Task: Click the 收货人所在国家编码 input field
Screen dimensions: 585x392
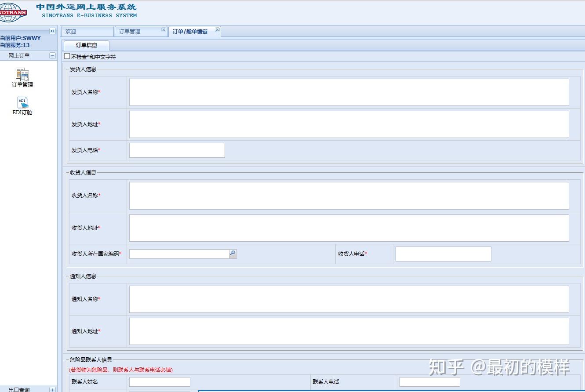Action: pos(179,254)
